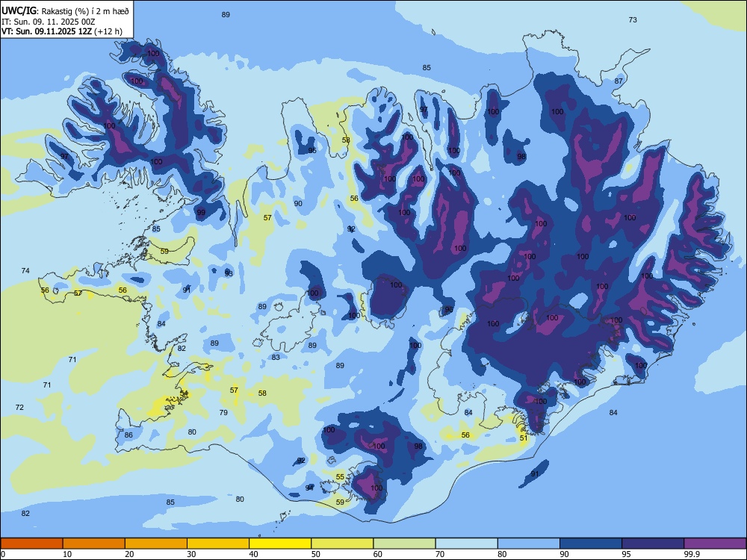Select the navy 95–99.9 legend swatch

point(653,544)
